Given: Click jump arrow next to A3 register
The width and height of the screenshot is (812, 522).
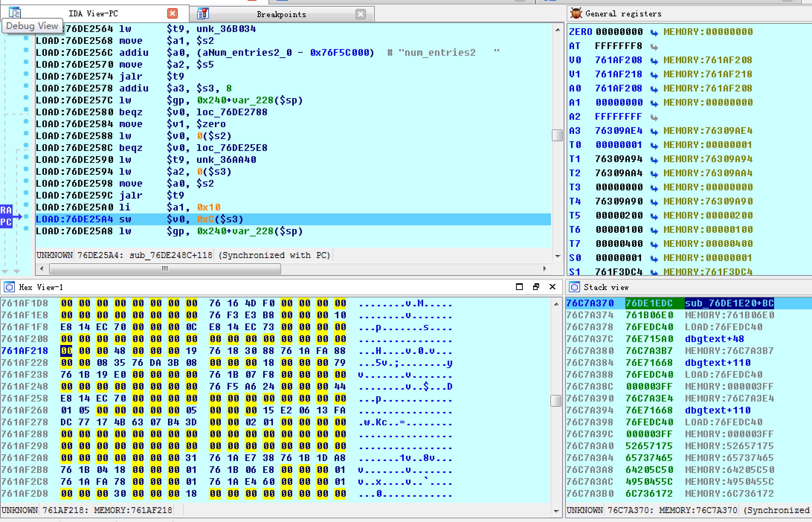Looking at the screenshot, I should [654, 131].
